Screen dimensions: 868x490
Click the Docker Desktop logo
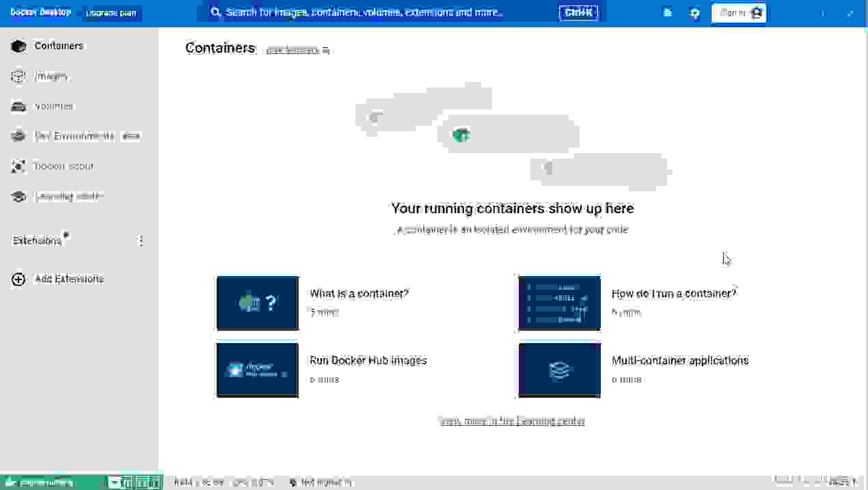point(40,12)
